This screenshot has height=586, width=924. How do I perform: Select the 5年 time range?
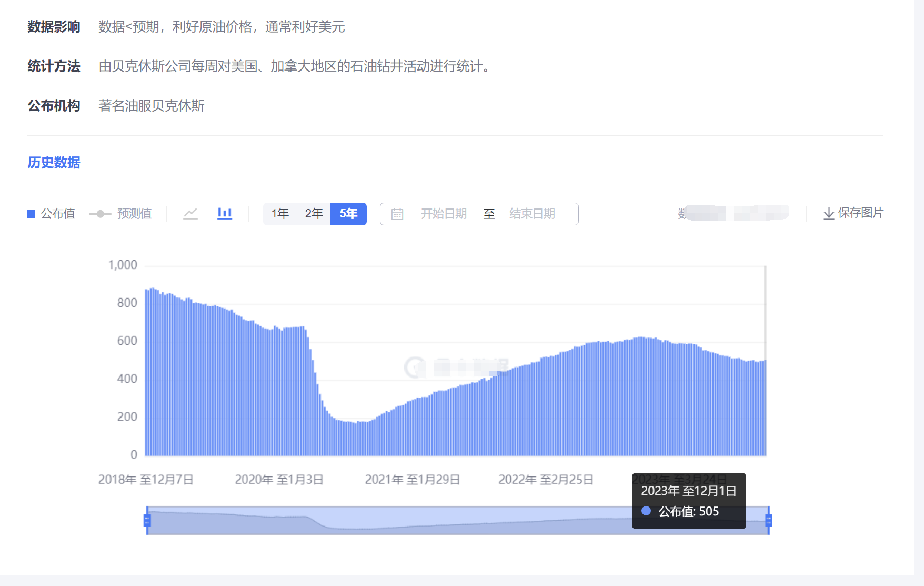[348, 214]
